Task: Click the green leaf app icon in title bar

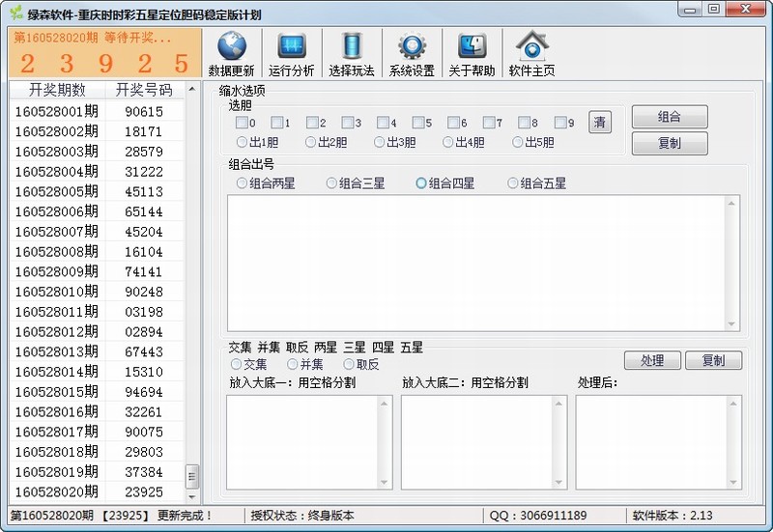Action: [16, 14]
